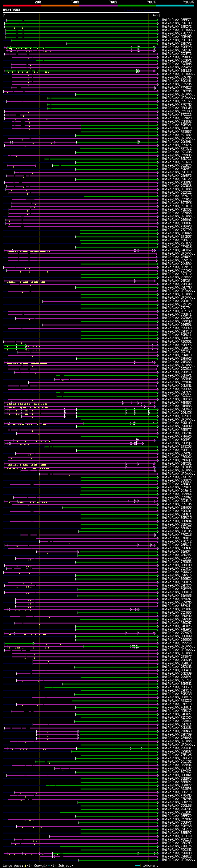Click UniRef100_A9SDH6 hit name

[176, 64]
